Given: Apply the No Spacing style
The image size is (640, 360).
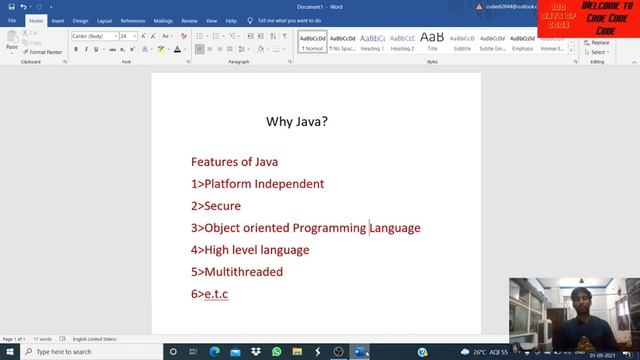Looking at the screenshot, I should 342,42.
